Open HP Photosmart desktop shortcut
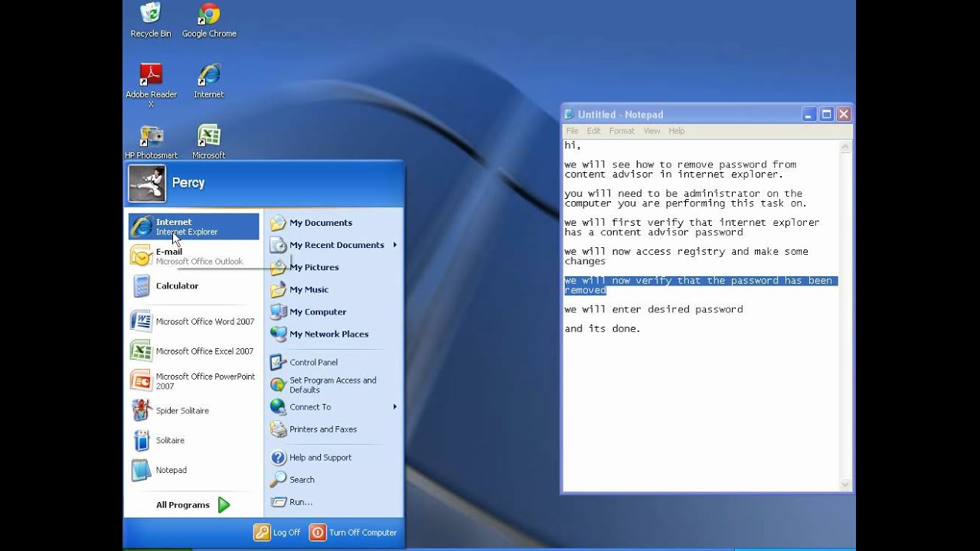Viewport: 980px width, 551px height. 151,142
